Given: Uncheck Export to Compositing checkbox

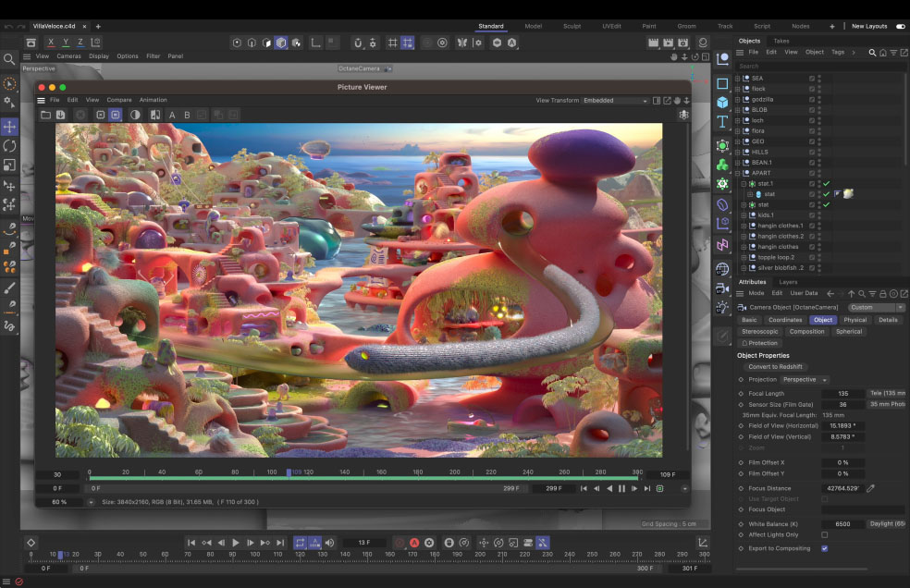Looking at the screenshot, I should click(824, 548).
